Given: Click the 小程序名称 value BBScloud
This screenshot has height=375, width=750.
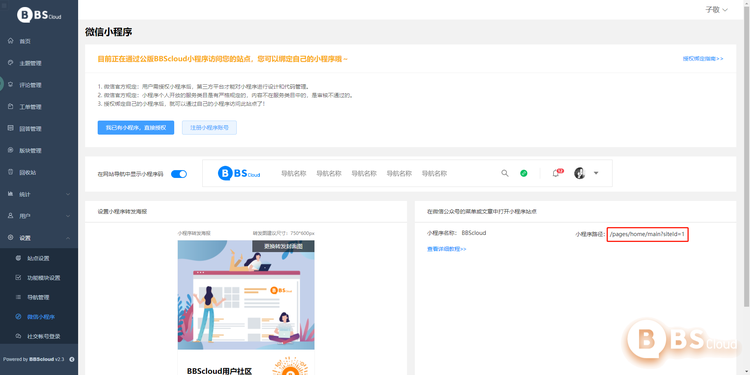Looking at the screenshot, I should point(474,233).
